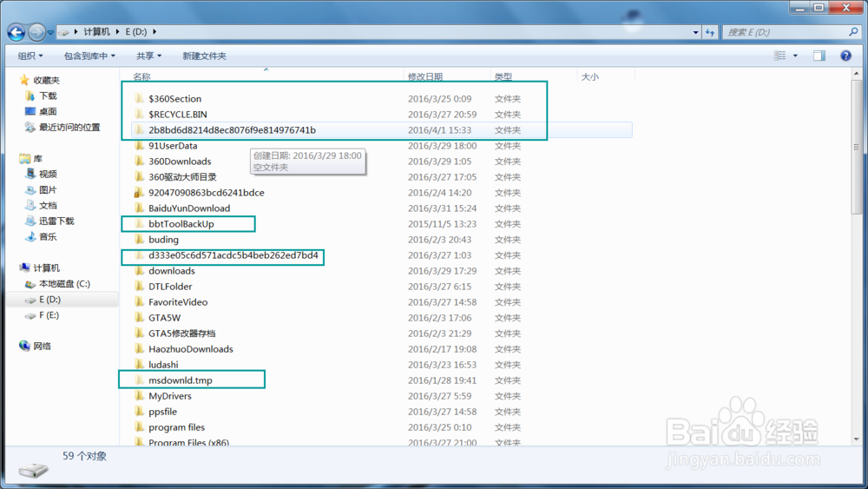Image resolution: width=868 pixels, height=489 pixels.
Task: Open 下载 in favorites
Action: coord(42,96)
